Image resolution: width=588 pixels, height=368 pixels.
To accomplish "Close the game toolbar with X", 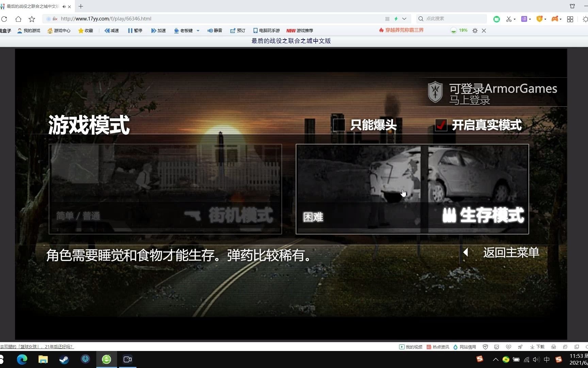I will point(484,31).
